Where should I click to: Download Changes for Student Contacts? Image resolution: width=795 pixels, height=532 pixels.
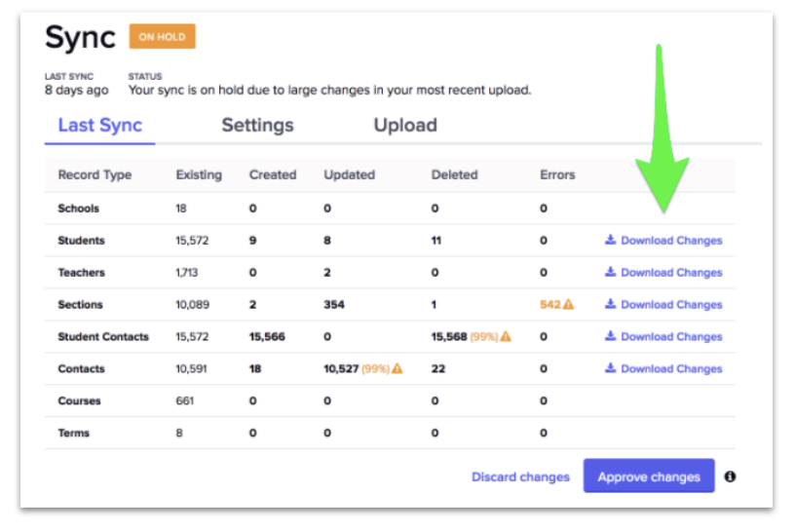[663, 336]
